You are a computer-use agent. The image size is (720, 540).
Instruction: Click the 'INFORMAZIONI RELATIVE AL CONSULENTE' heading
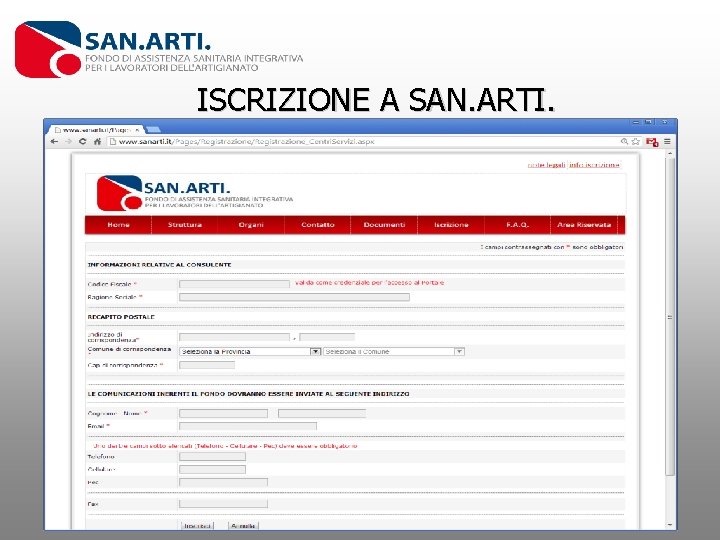[159, 265]
